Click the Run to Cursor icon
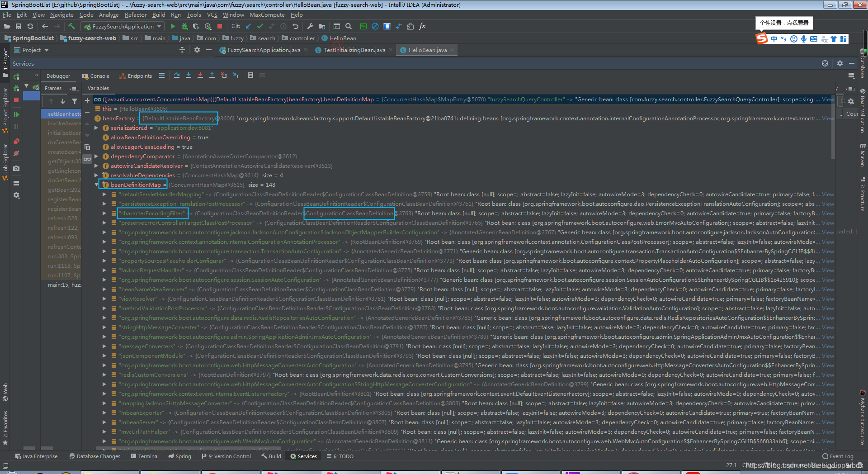The image size is (868, 474). click(x=236, y=76)
